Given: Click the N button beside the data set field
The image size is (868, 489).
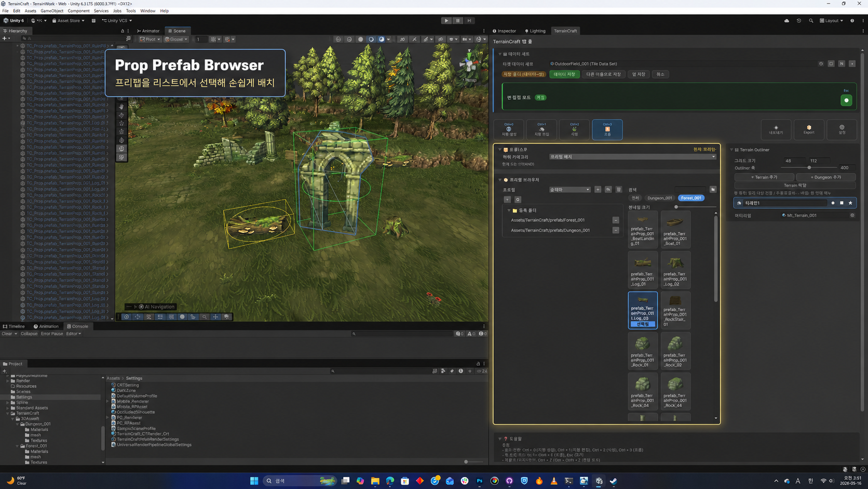Looking at the screenshot, I should point(842,64).
